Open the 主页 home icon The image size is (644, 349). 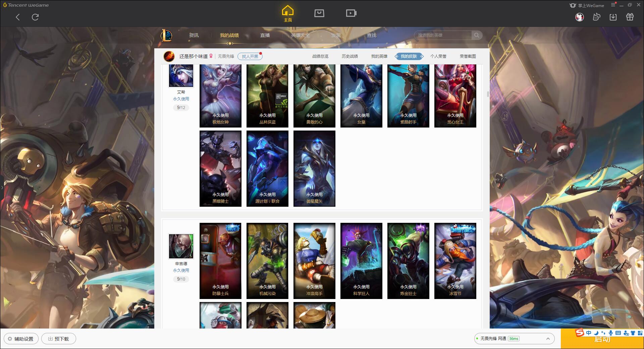point(288,14)
